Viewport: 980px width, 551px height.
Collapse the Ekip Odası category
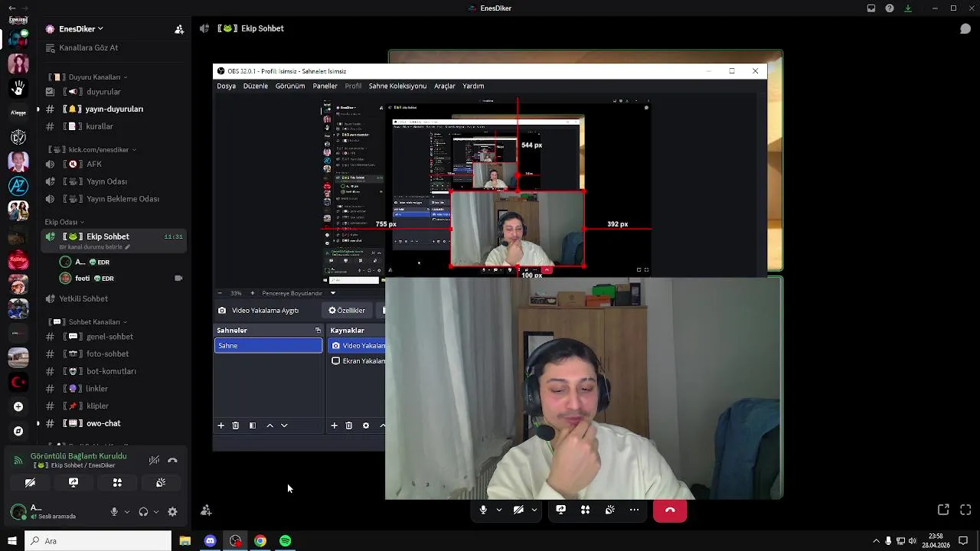click(64, 222)
